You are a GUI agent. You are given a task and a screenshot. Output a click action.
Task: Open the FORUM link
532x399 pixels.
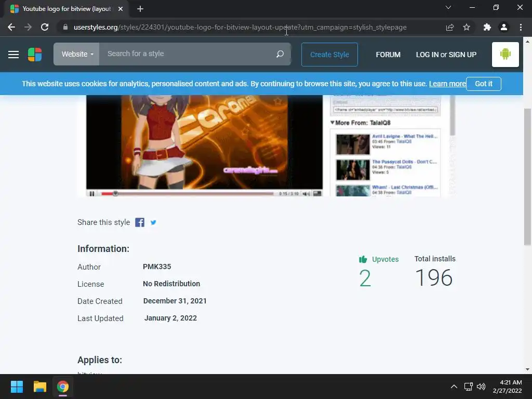pyautogui.click(x=388, y=55)
